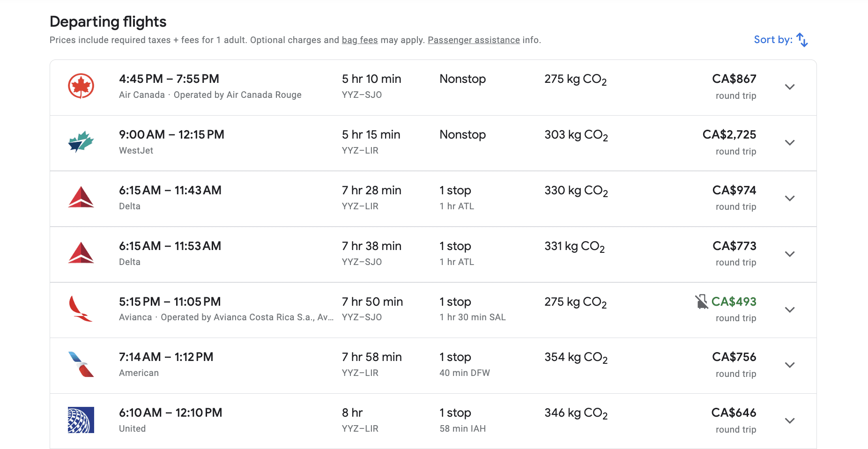Open the bag fees link
Viewport: 868px width, 449px height.
click(x=360, y=40)
